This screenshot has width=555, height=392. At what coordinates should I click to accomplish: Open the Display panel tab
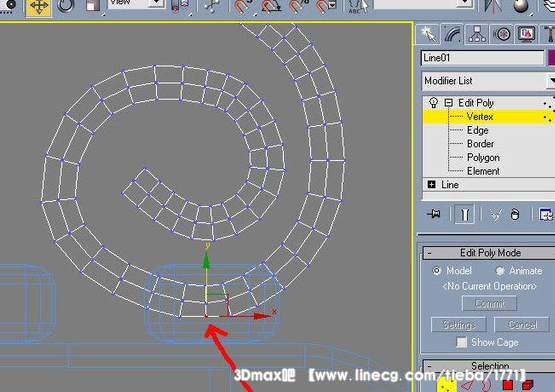click(x=526, y=34)
